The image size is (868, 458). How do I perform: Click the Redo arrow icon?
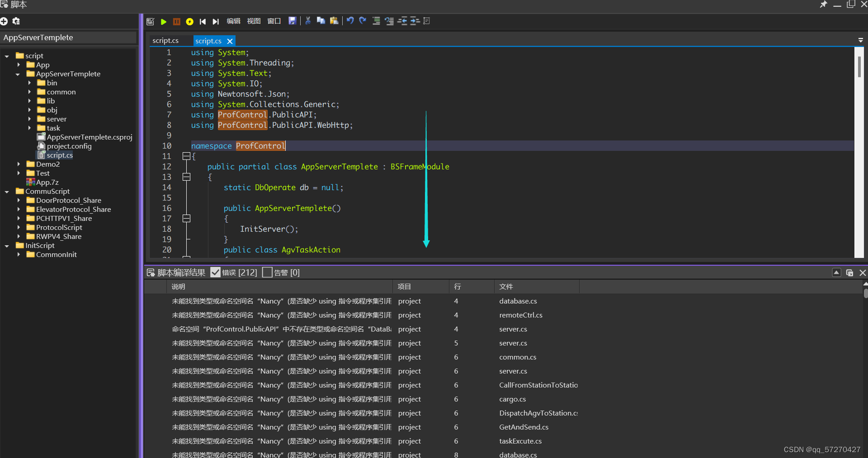click(363, 21)
